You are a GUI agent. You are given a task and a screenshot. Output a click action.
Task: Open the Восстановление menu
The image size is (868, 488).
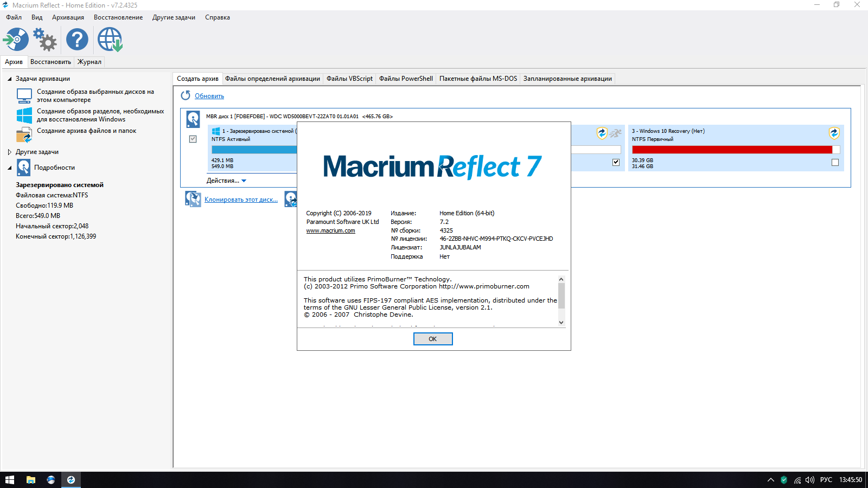coord(118,17)
